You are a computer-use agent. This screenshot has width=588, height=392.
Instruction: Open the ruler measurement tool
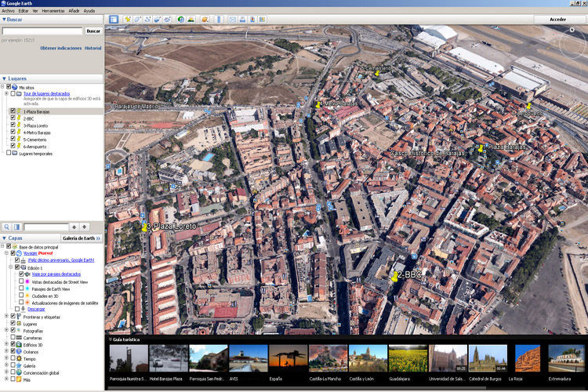coord(219,19)
